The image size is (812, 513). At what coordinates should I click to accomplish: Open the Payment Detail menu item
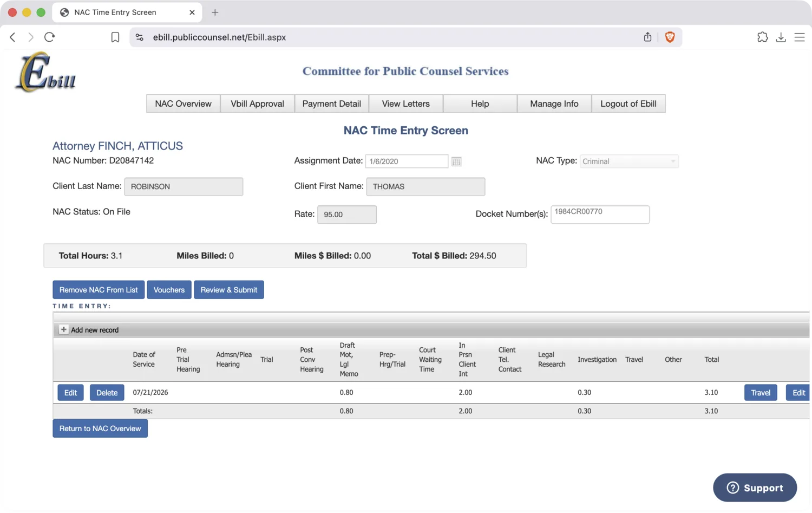331,103
